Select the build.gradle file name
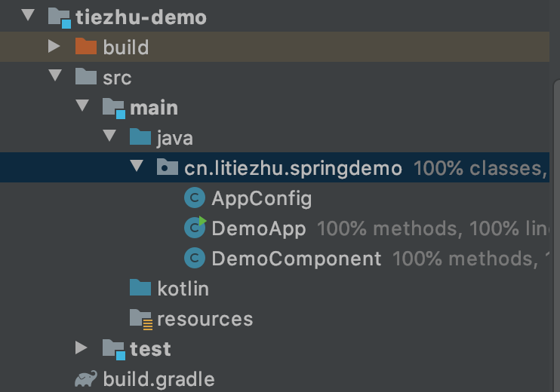This screenshot has width=560, height=392. [x=158, y=378]
